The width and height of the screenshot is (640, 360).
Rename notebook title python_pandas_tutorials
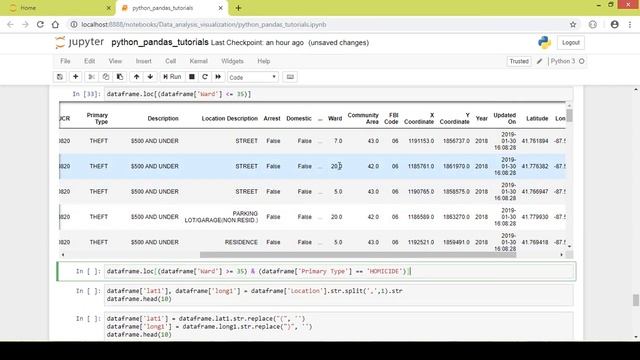[160, 42]
